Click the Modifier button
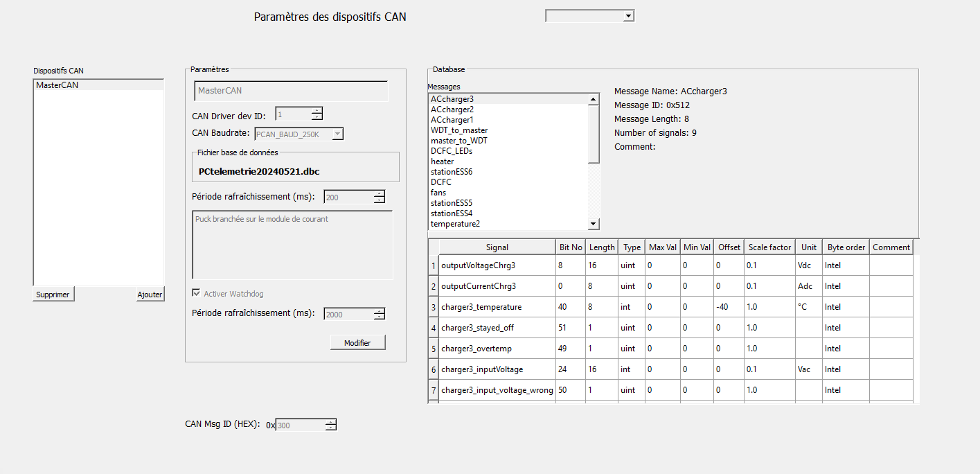The image size is (980, 474). click(357, 342)
